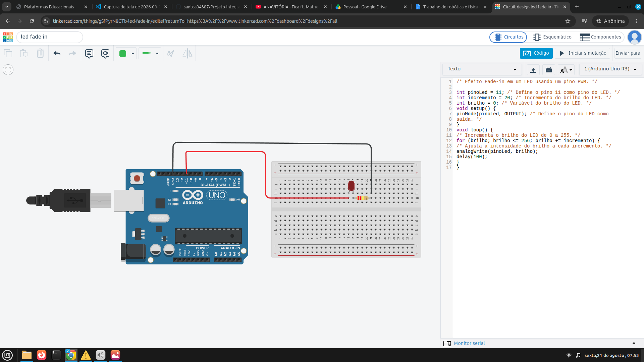Switch to the Captura de tela tab

click(x=131, y=7)
